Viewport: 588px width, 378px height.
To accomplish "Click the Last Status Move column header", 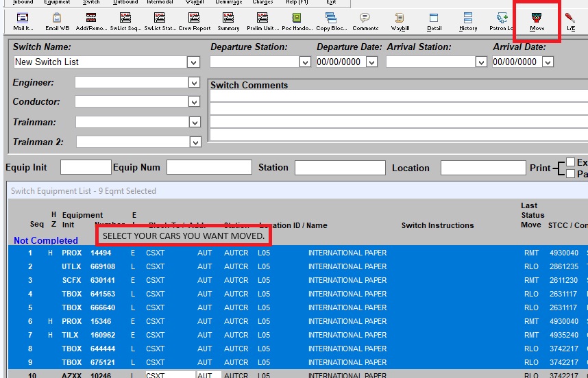I will point(532,216).
